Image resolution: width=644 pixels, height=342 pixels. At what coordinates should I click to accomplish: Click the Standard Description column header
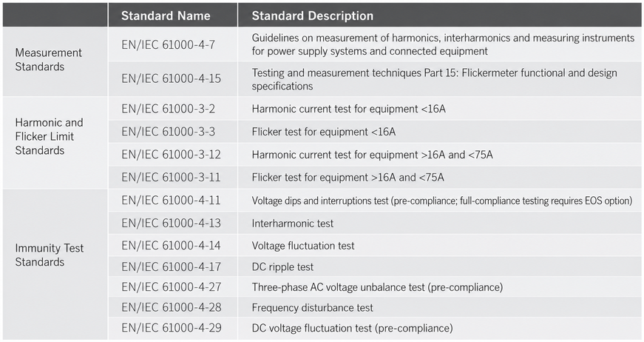[x=312, y=16]
